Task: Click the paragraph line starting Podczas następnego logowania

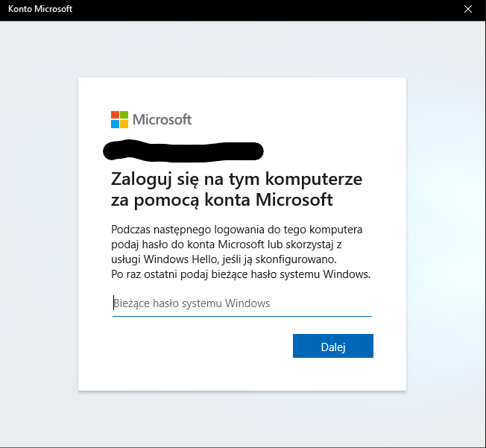Action: pos(237,230)
